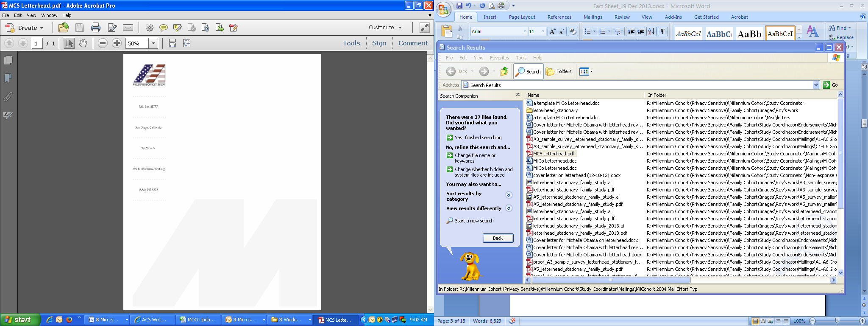Open Acrobat preferences gear icon
Screen dimensions: 868x326
150,28
